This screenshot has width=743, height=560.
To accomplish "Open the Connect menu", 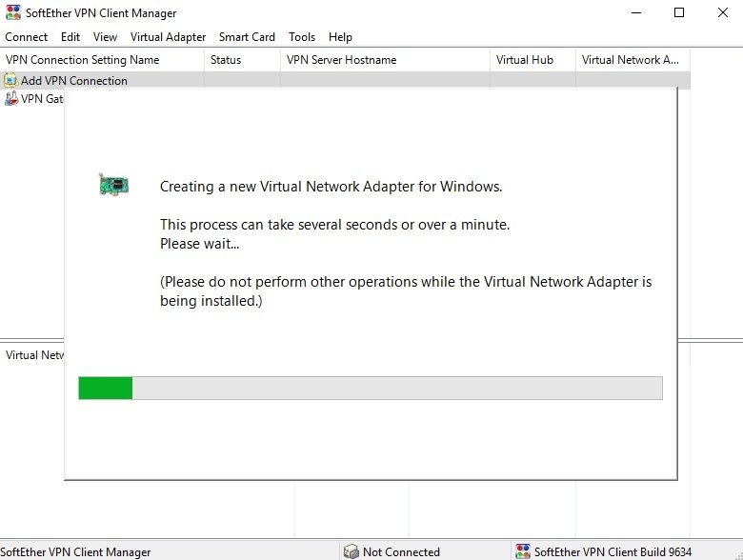I will (x=26, y=37).
